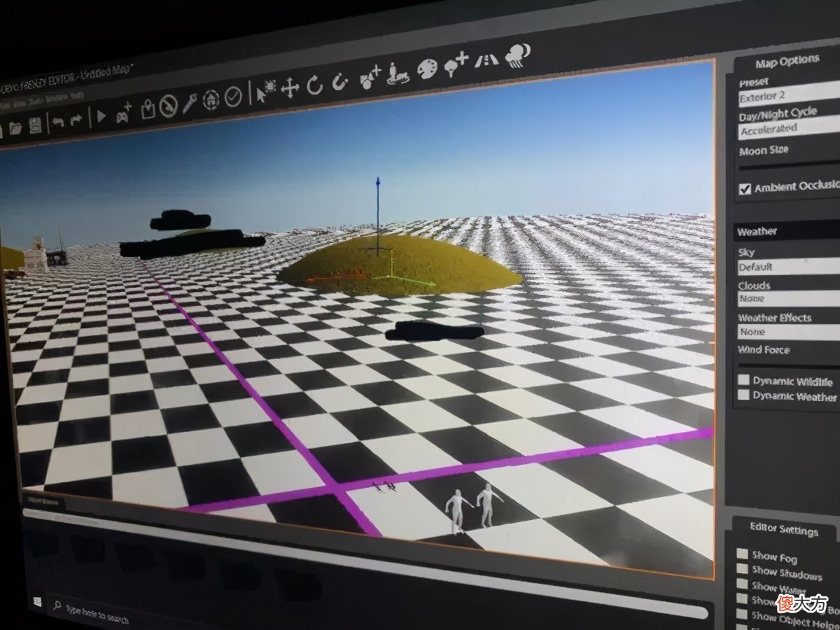
Task: Undo the last action with the arrow icon
Action: [x=58, y=121]
